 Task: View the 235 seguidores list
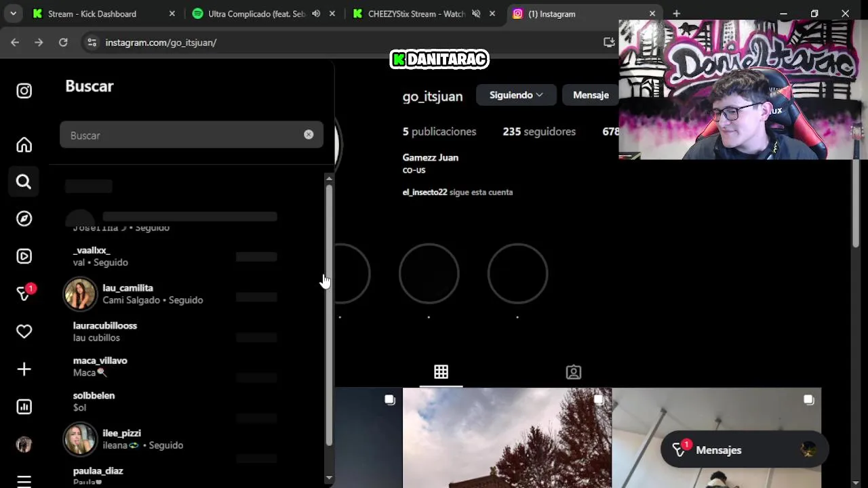point(539,131)
